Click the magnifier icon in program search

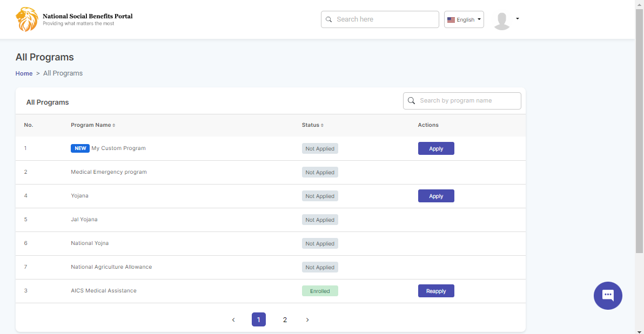(x=411, y=101)
